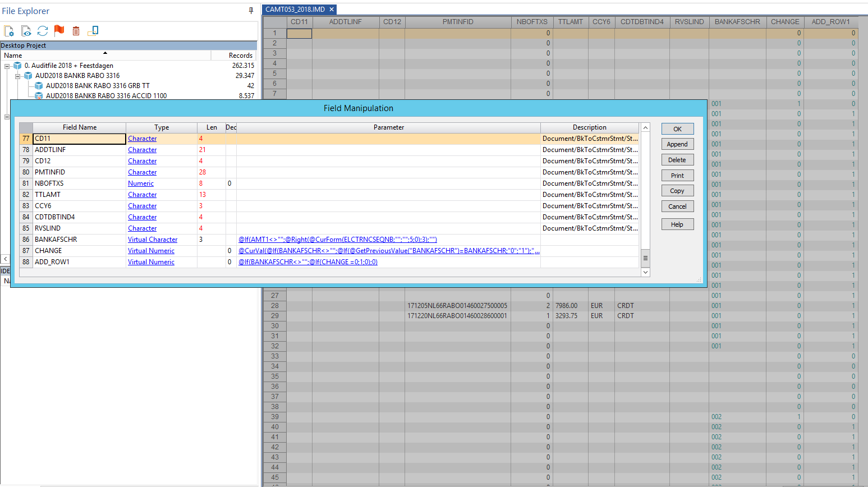Sort File Explorer by Records column
Image resolution: width=868 pixels, height=487 pixels.
click(240, 56)
